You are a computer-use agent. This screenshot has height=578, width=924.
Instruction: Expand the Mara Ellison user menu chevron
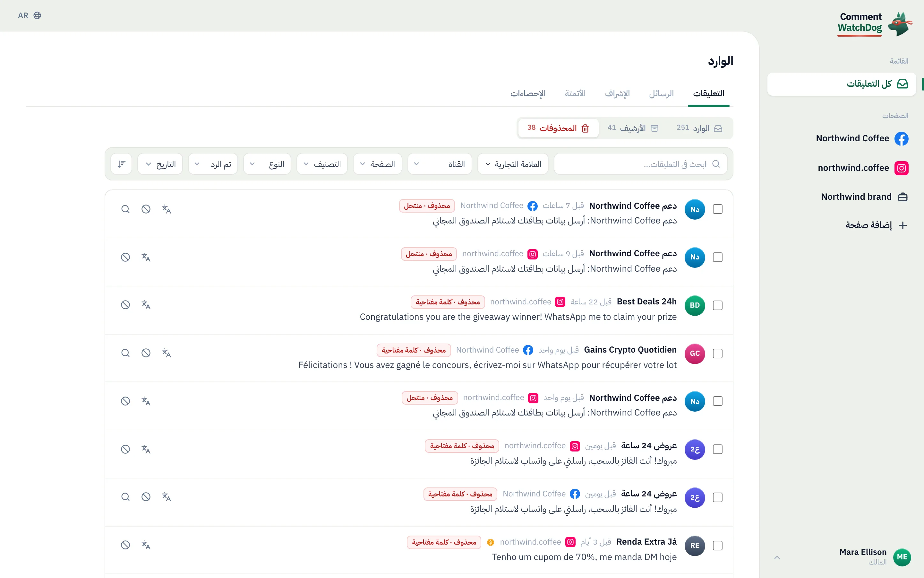[x=777, y=557]
